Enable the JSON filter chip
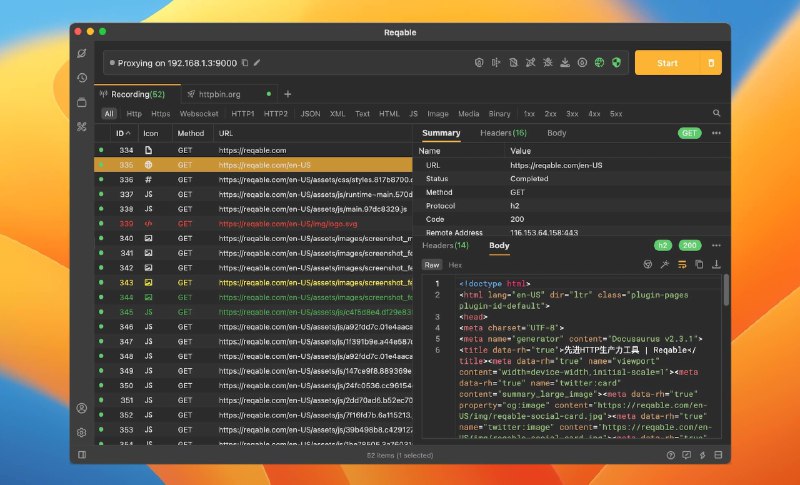800x485 pixels. point(311,114)
